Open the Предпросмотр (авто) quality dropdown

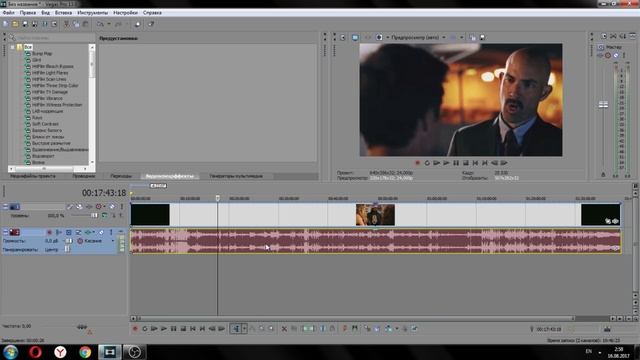coord(444,37)
